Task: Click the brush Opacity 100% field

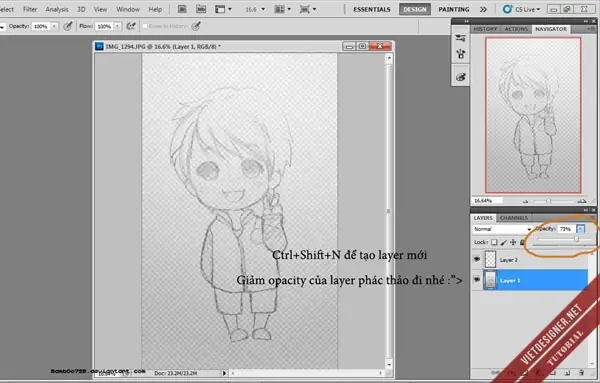Action: pos(41,26)
